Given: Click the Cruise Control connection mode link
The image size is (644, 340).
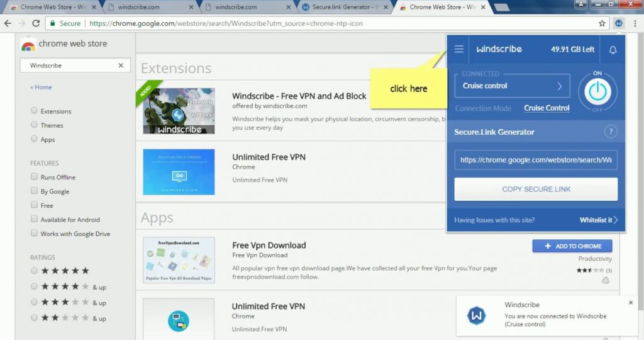Looking at the screenshot, I should click(x=547, y=108).
